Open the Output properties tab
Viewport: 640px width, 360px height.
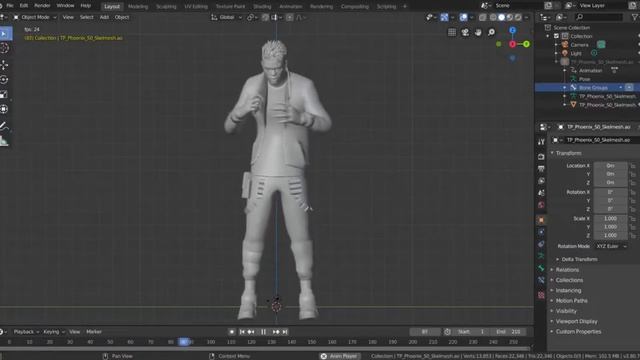541,169
